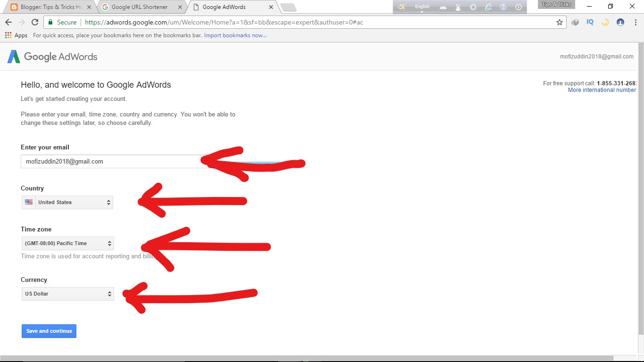Click the browser back arrow

pyautogui.click(x=8, y=22)
